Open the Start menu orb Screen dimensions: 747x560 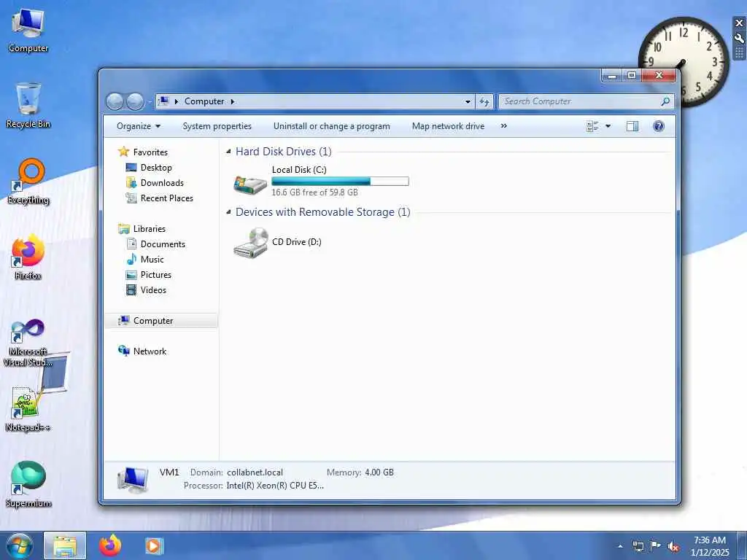(x=19, y=545)
